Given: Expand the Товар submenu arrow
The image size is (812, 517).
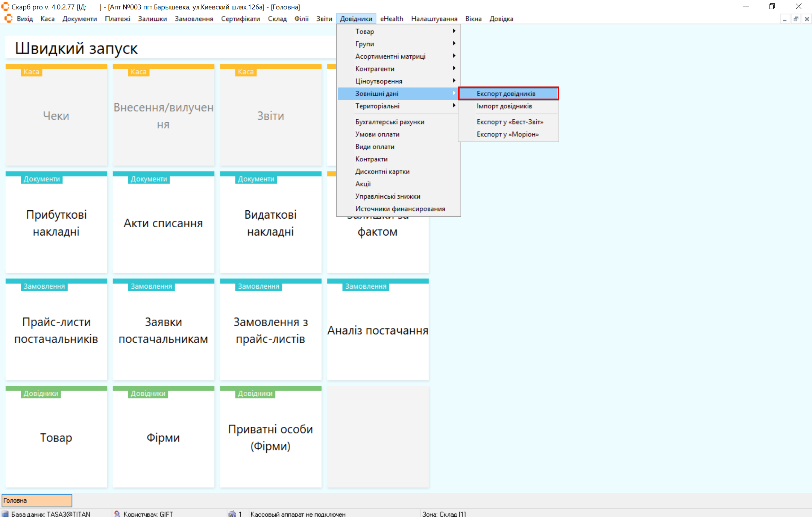Looking at the screenshot, I should point(454,31).
